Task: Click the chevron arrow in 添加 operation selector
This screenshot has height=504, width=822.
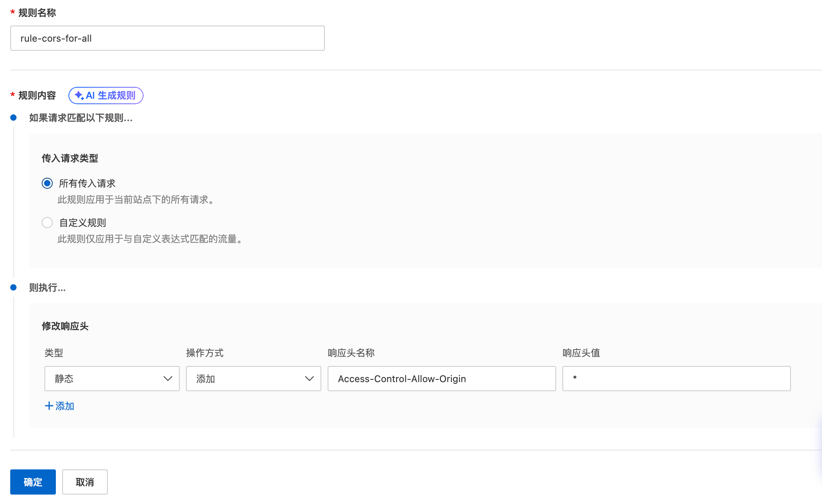Action: point(310,379)
